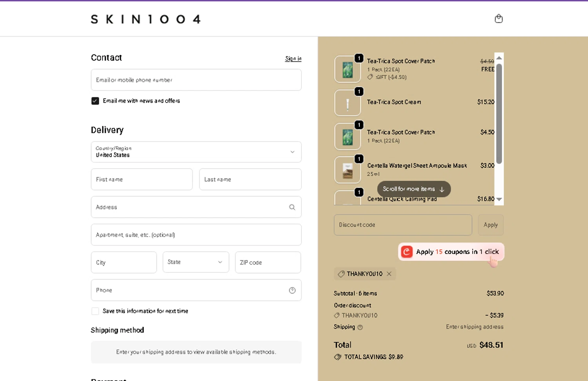Click the Total Savings tag icon
Screen dimensions: 588x381
[x=338, y=357]
